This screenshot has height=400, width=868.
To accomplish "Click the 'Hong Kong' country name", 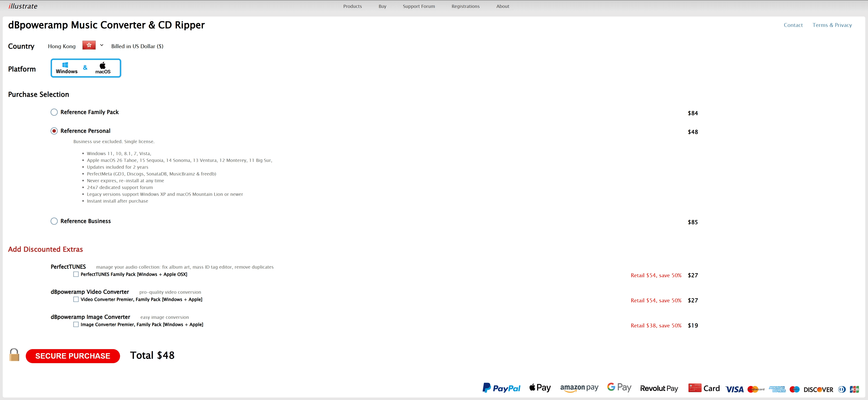I will pos(62,46).
